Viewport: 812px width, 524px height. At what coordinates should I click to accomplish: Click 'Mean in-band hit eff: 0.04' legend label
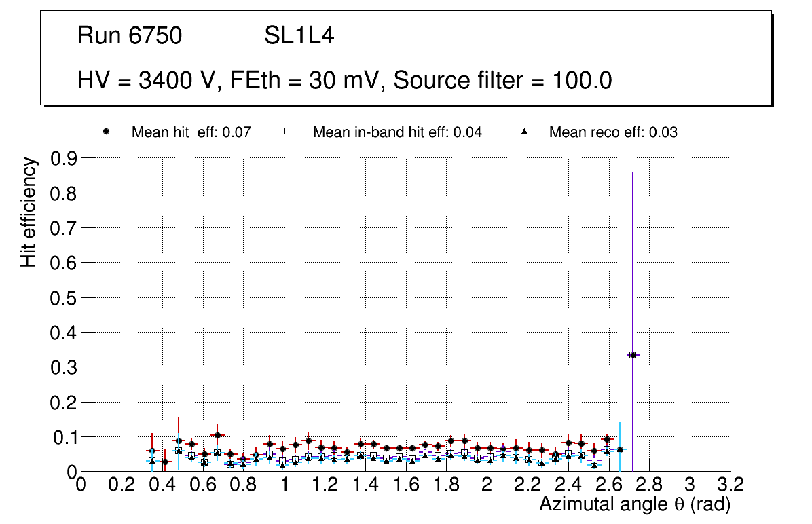(397, 132)
